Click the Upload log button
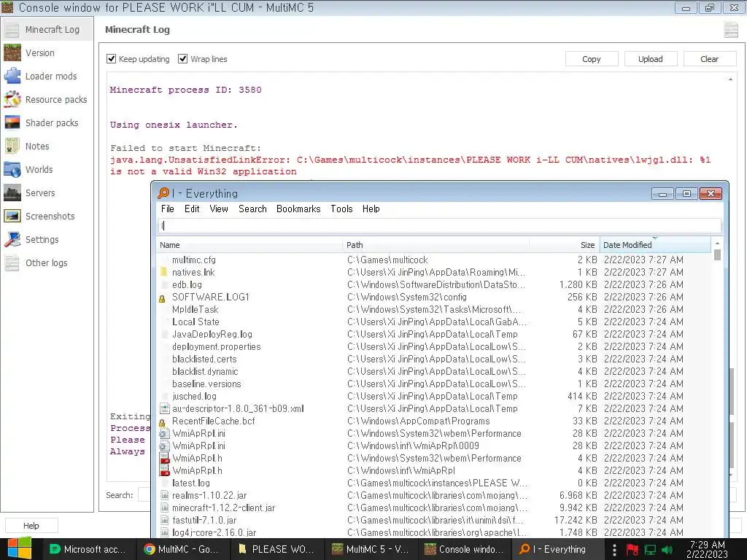The image size is (747, 560). point(650,59)
